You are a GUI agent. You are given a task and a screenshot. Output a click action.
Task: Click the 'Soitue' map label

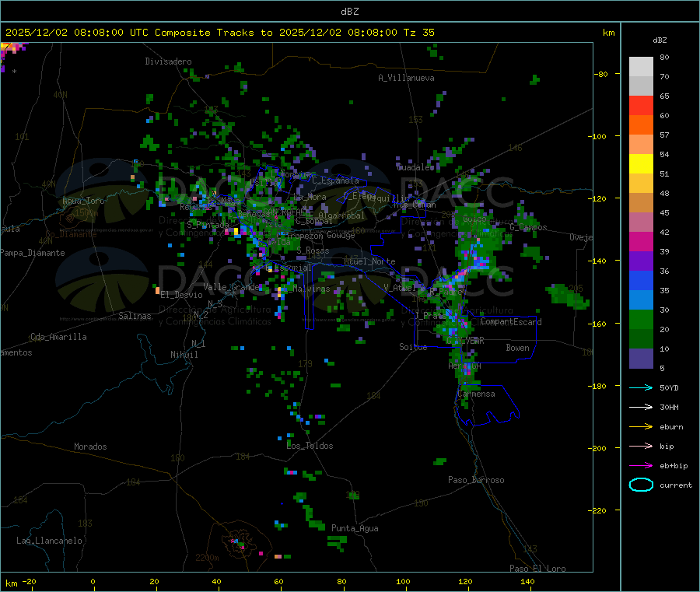pos(413,347)
